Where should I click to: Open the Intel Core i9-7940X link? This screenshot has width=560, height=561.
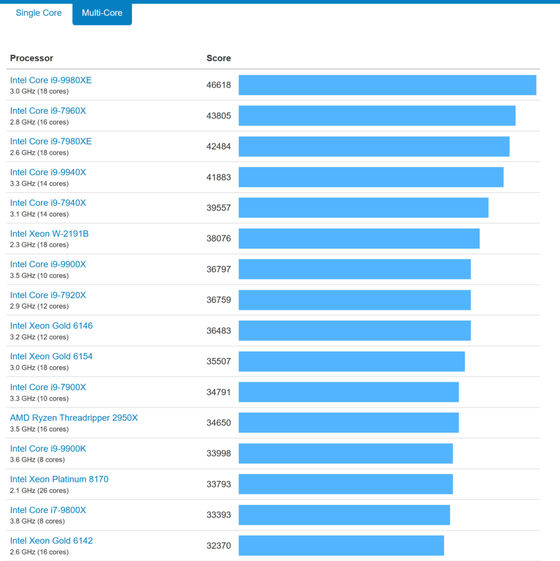click(x=48, y=203)
